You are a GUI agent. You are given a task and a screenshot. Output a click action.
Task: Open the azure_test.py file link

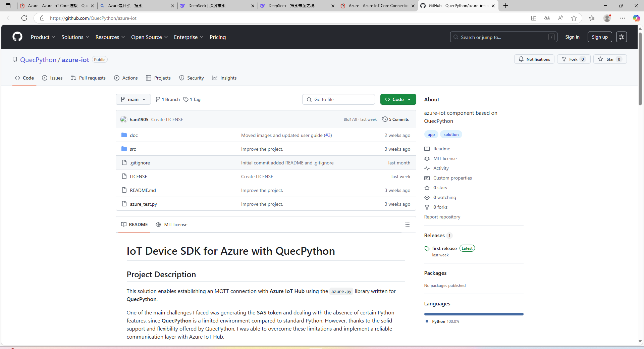coord(143,204)
